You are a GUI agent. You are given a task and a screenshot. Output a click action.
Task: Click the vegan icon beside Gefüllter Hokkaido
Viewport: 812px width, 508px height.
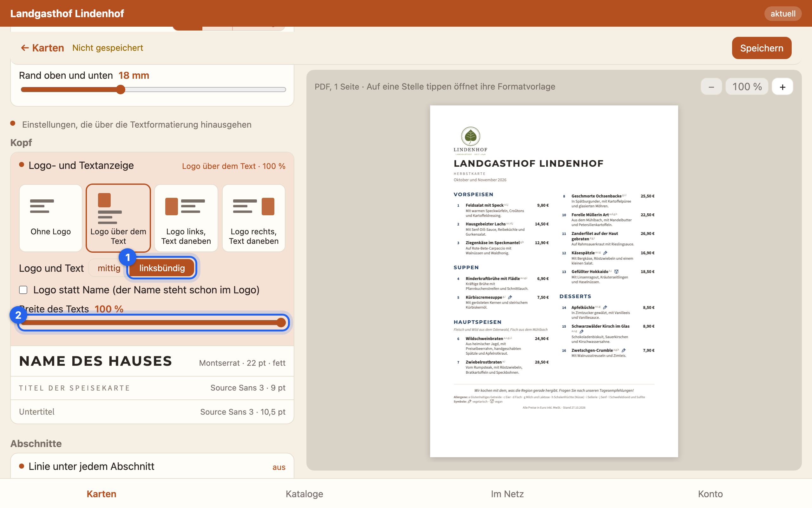click(x=616, y=271)
